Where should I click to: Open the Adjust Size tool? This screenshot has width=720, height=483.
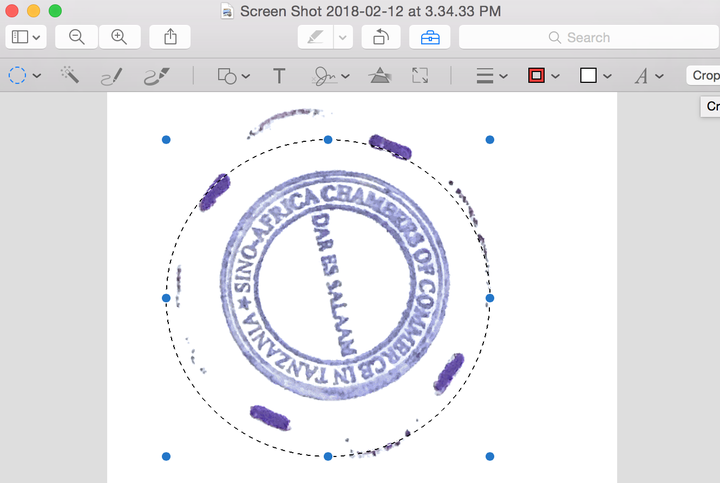(x=420, y=75)
